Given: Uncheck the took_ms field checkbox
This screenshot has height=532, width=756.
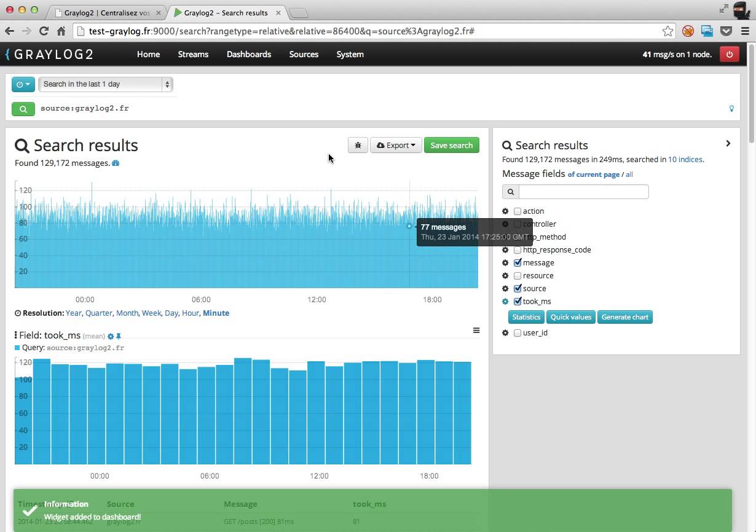Looking at the screenshot, I should (518, 302).
